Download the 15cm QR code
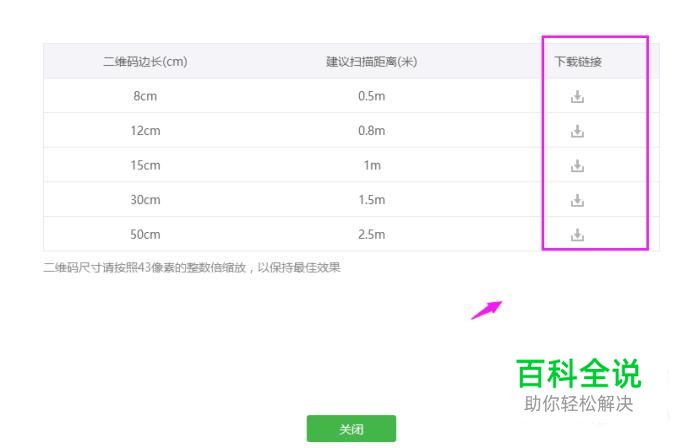This screenshot has height=448, width=692. coord(577,166)
